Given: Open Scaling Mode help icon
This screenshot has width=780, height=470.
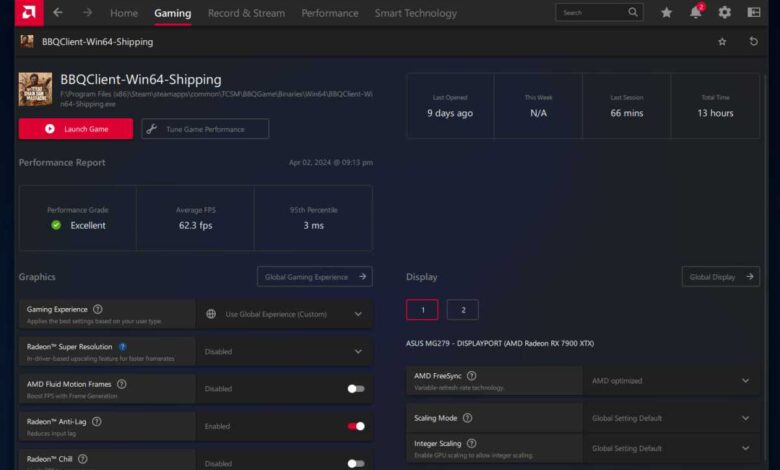Looking at the screenshot, I should pyautogui.click(x=468, y=418).
